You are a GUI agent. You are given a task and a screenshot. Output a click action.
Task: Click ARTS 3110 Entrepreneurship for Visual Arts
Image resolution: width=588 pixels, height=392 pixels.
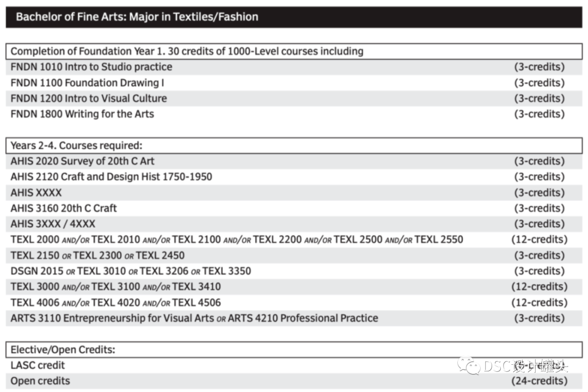point(112,318)
